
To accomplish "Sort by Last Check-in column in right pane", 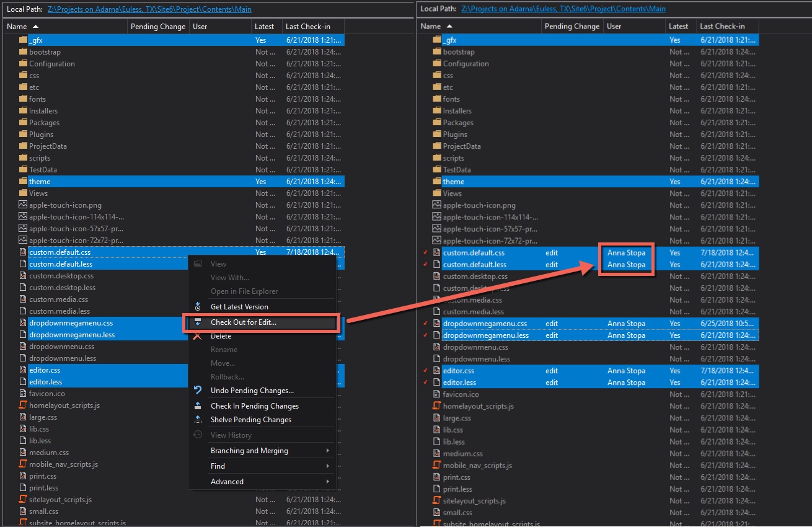I will coord(728,27).
